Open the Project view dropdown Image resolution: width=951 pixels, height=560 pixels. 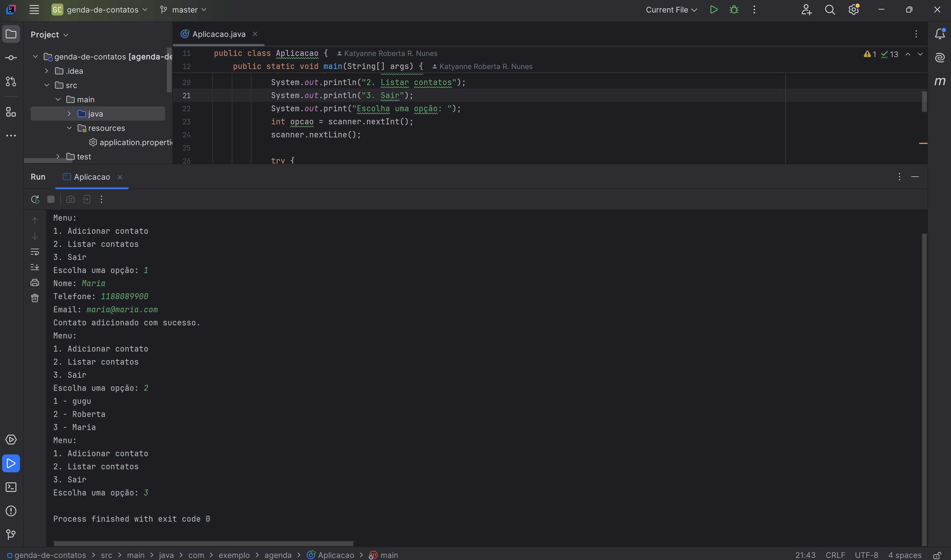[49, 35]
